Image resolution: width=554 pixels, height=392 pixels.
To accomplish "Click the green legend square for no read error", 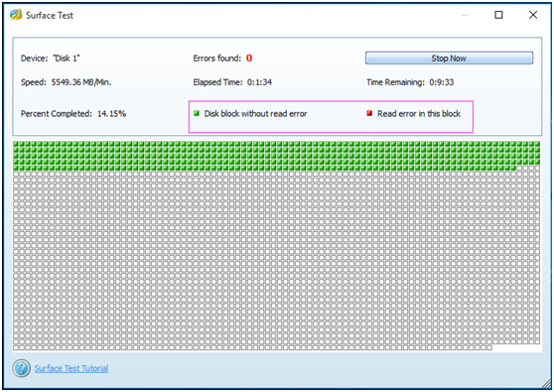I will pos(197,113).
